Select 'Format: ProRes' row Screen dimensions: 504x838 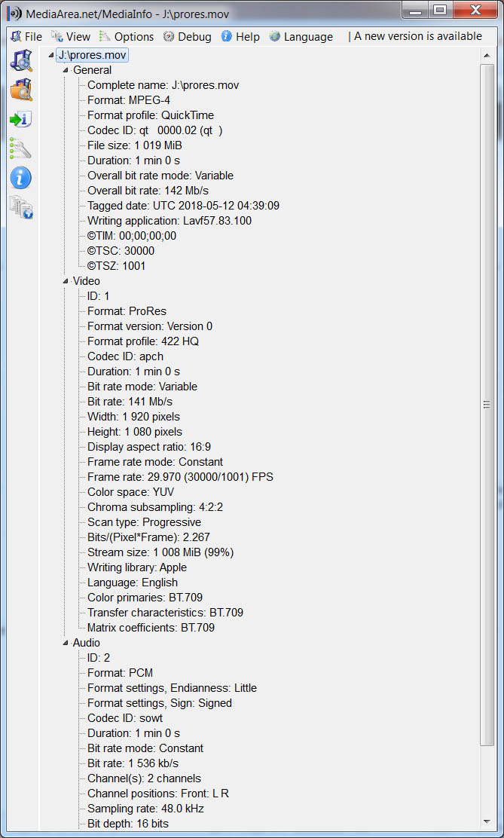(x=127, y=311)
